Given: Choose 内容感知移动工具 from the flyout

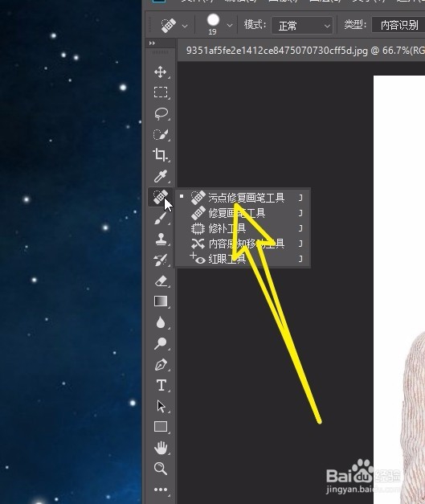Looking at the screenshot, I should (x=243, y=244).
